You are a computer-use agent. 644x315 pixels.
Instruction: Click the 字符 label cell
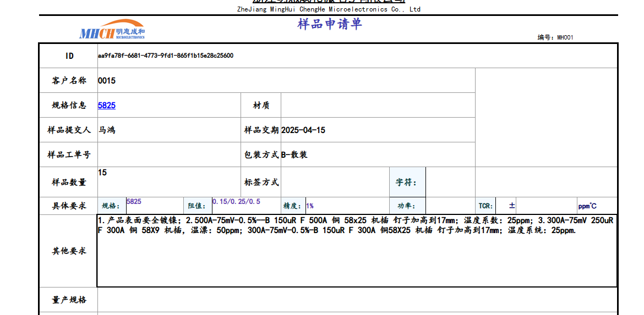click(407, 182)
